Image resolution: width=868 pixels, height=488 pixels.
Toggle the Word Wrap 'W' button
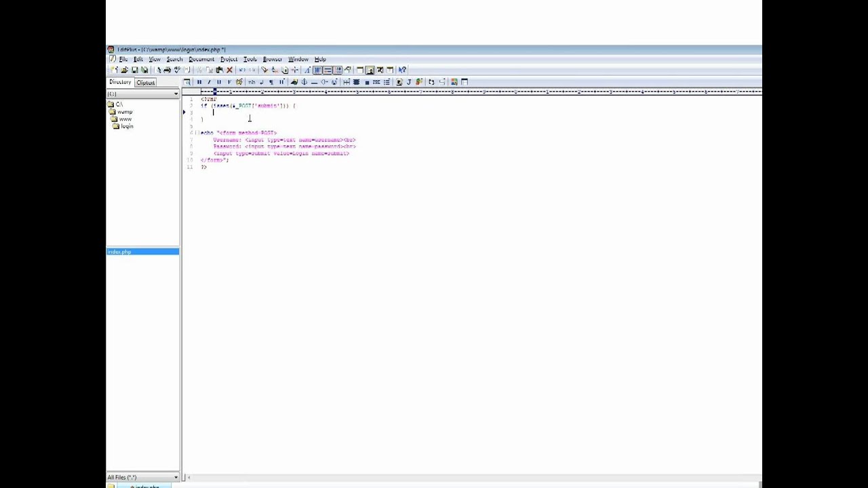317,70
